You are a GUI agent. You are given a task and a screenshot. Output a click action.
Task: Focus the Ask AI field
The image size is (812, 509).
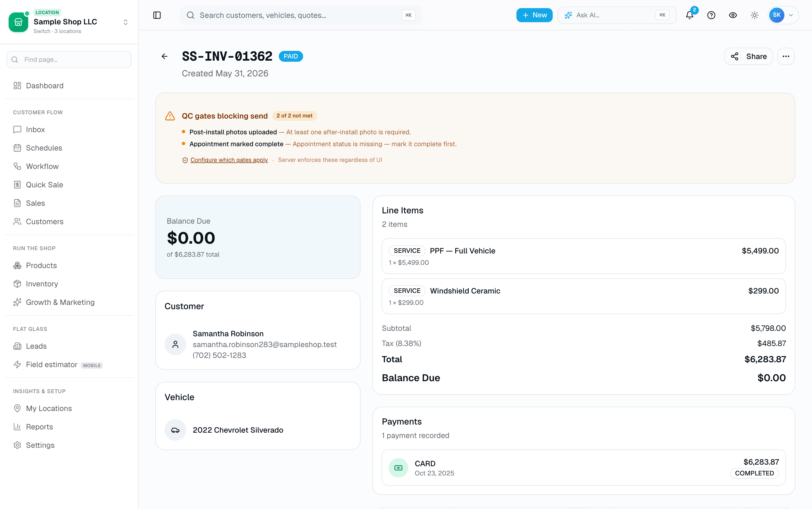click(x=617, y=15)
